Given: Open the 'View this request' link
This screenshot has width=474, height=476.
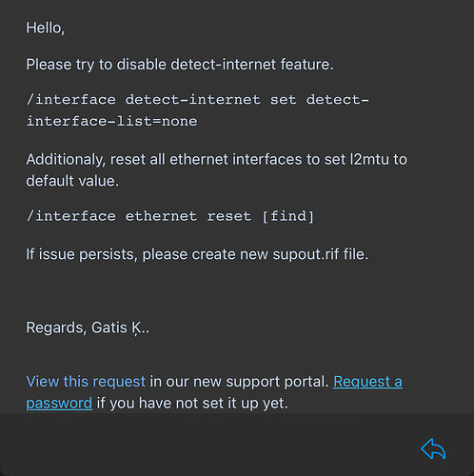Looking at the screenshot, I should [x=86, y=382].
